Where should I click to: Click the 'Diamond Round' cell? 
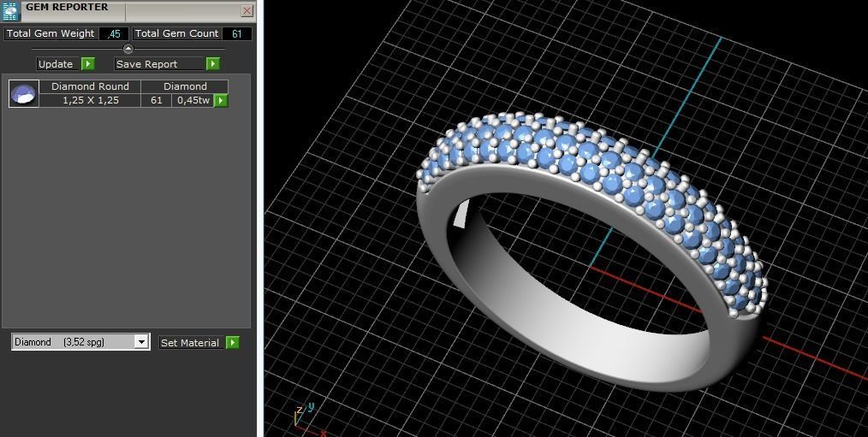90,86
